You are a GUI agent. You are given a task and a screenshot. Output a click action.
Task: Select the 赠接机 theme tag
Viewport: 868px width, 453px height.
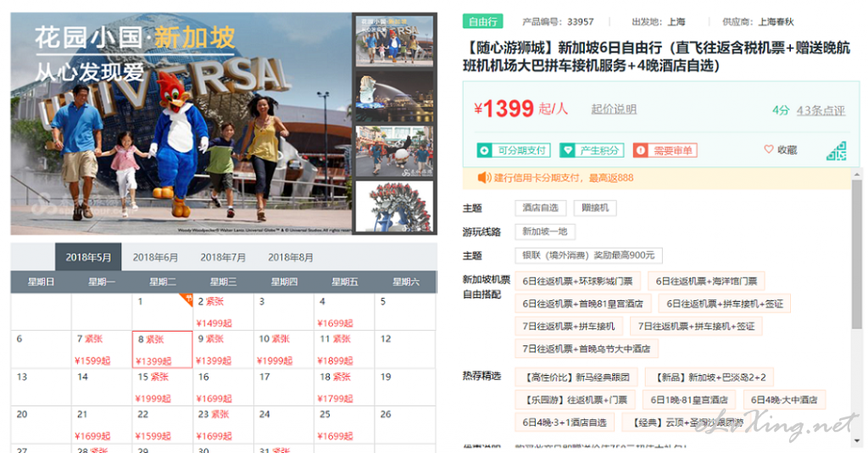pyautogui.click(x=595, y=208)
